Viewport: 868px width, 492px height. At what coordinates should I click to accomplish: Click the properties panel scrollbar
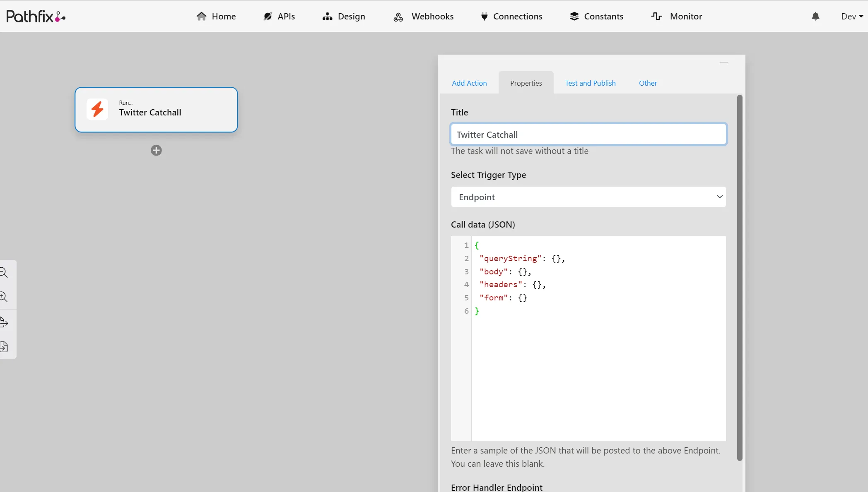click(x=740, y=277)
